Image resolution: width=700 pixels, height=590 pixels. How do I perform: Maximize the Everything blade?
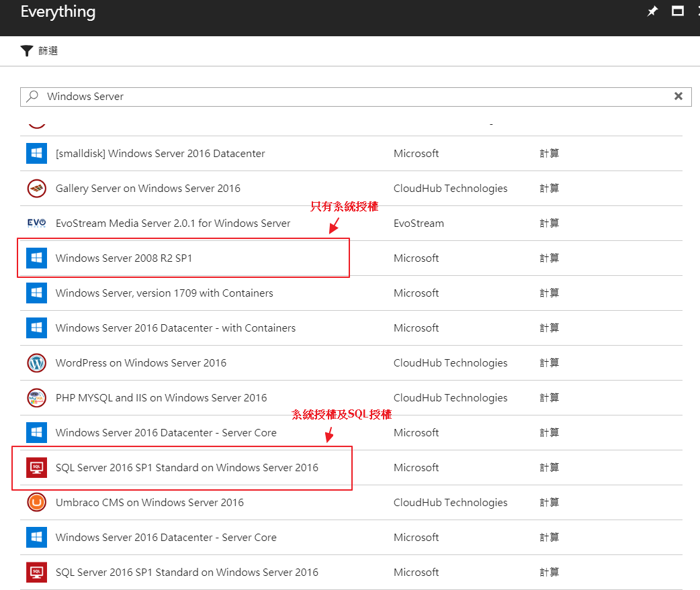tap(678, 11)
